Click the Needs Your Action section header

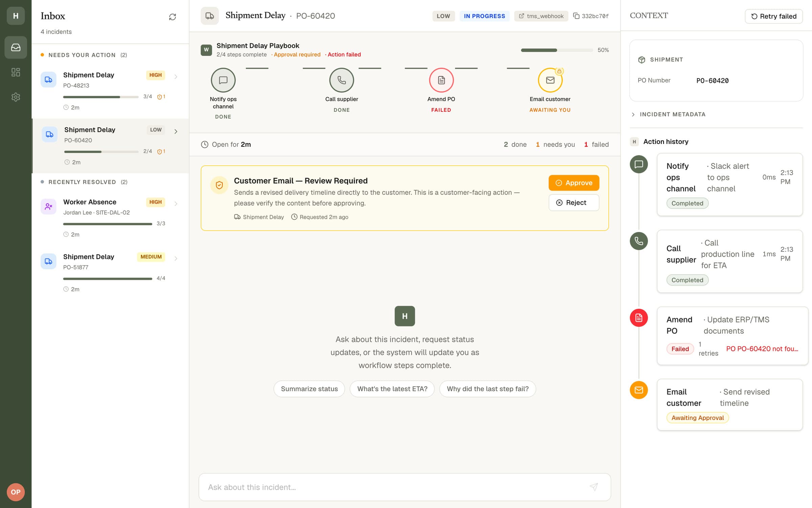[84, 55]
